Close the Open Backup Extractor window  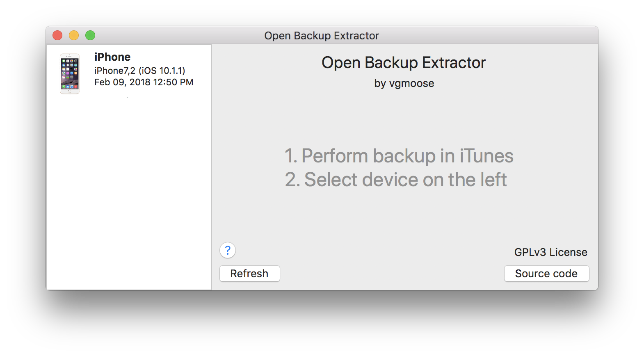coord(57,36)
